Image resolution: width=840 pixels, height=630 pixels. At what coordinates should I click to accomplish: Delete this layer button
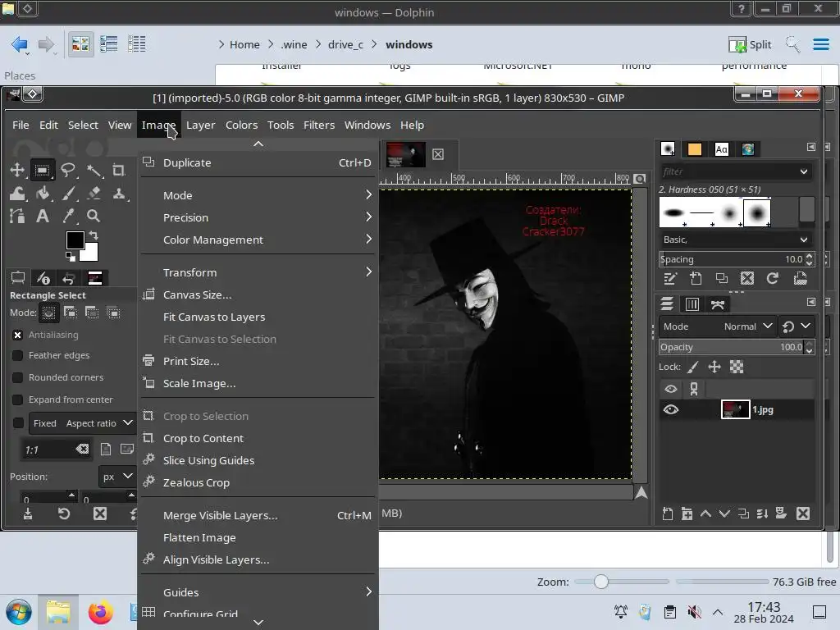(802, 514)
